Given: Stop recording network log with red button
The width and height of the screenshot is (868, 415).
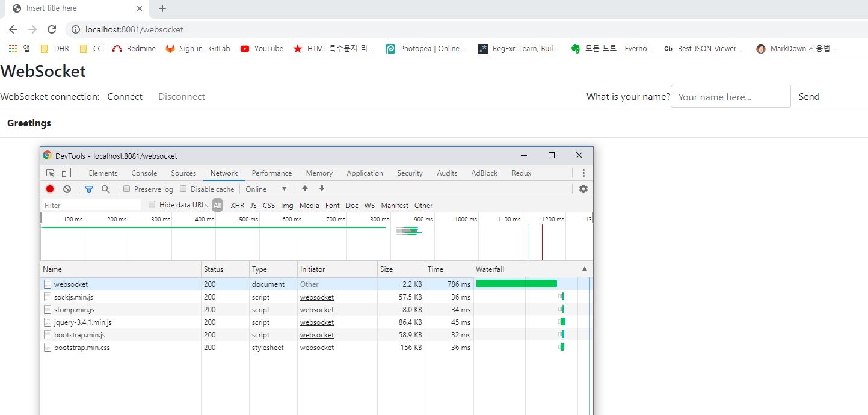Looking at the screenshot, I should click(50, 189).
